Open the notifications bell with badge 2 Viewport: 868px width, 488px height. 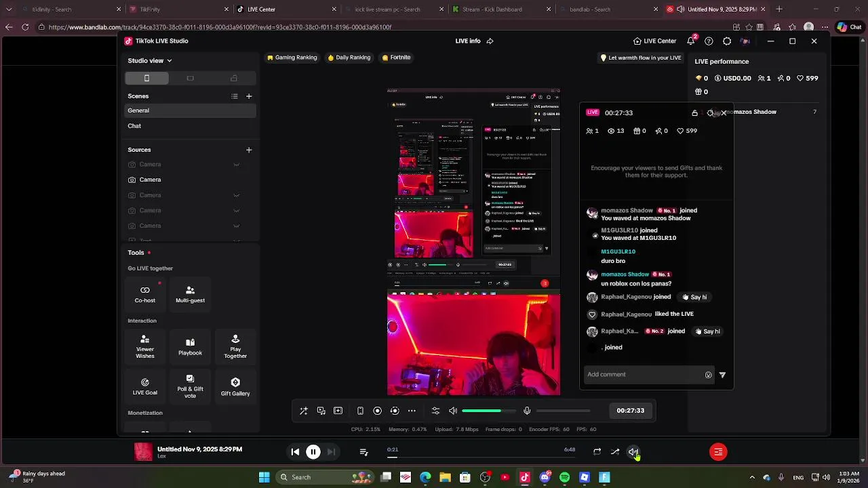[x=691, y=41]
